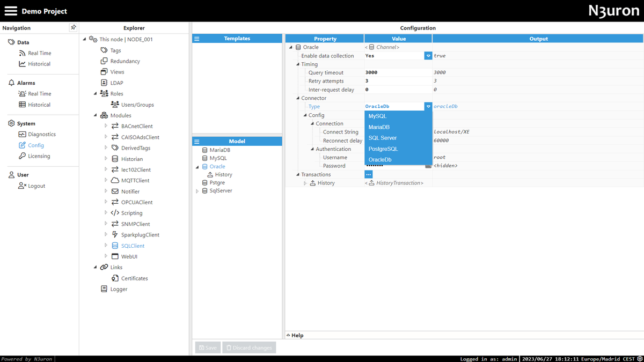Click the Tags icon in Explorer
The height and width of the screenshot is (362, 644).
coord(104,50)
